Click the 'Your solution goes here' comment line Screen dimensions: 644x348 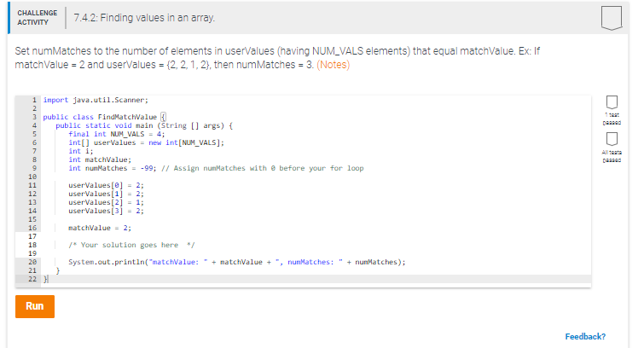click(131, 245)
